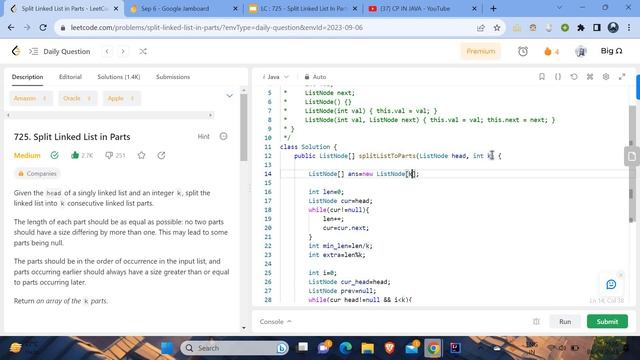Open the console layout icon beside Run
The width and height of the screenshot is (640, 360).
click(536, 322)
